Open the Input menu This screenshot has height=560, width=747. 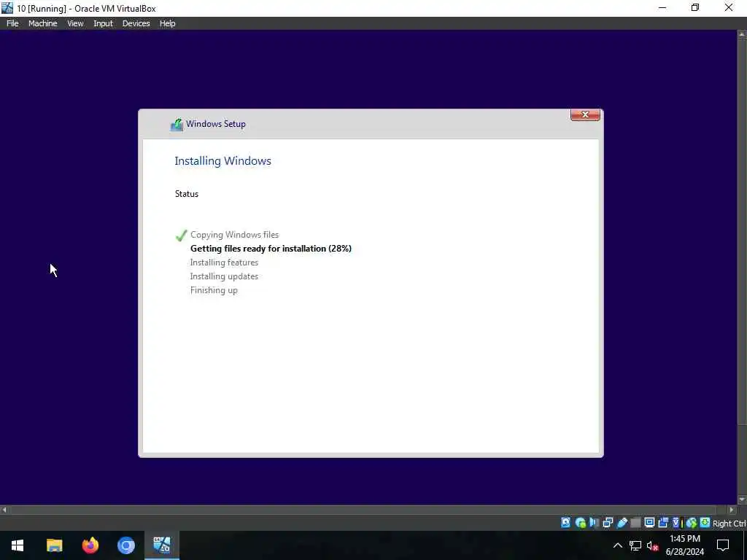pyautogui.click(x=103, y=23)
